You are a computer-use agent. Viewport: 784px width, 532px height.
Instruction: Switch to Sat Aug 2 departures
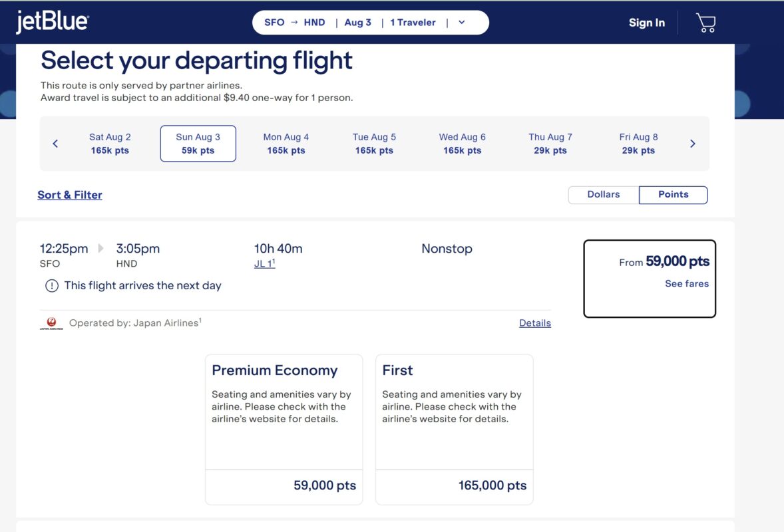[109, 143]
